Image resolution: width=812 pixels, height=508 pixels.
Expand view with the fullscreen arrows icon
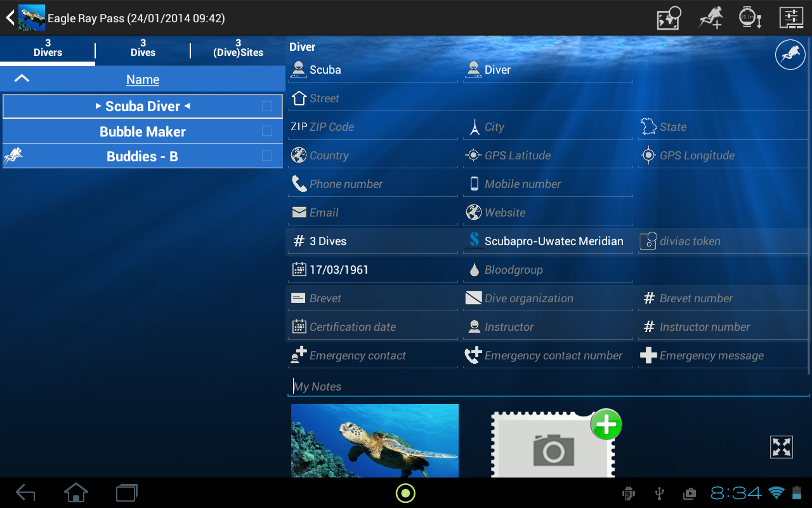tap(782, 446)
